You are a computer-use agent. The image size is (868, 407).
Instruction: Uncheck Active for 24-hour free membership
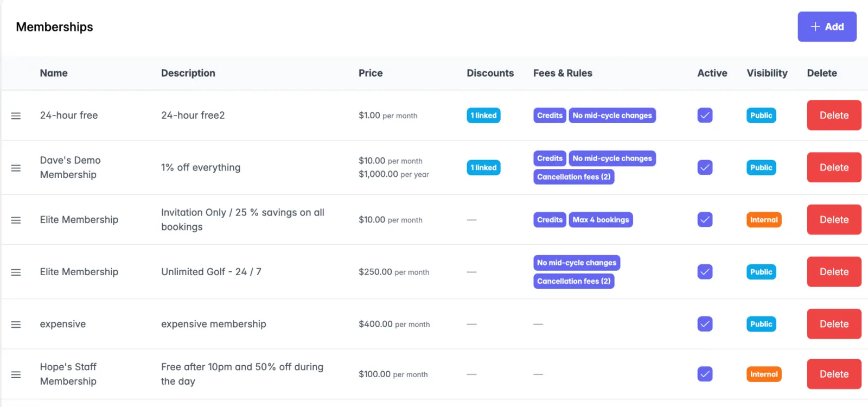coord(705,115)
